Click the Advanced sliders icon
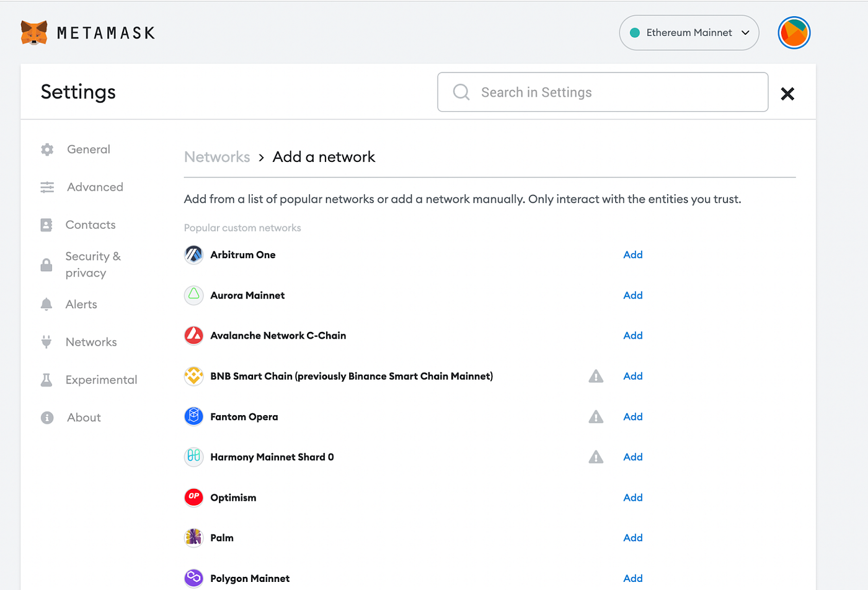 coord(47,187)
